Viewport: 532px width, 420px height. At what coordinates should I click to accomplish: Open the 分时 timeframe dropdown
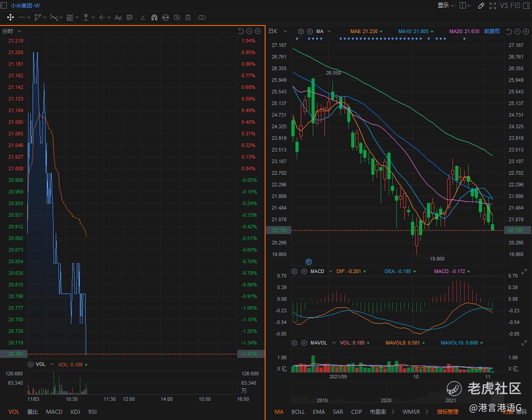[12, 31]
